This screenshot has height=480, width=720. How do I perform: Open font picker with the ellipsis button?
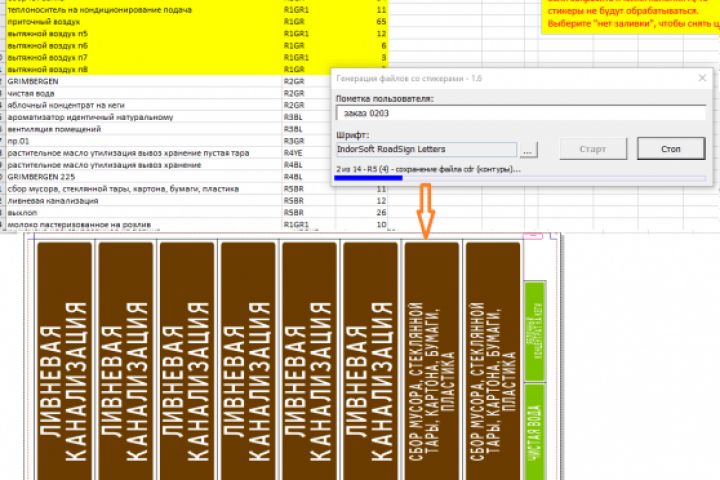[528, 150]
